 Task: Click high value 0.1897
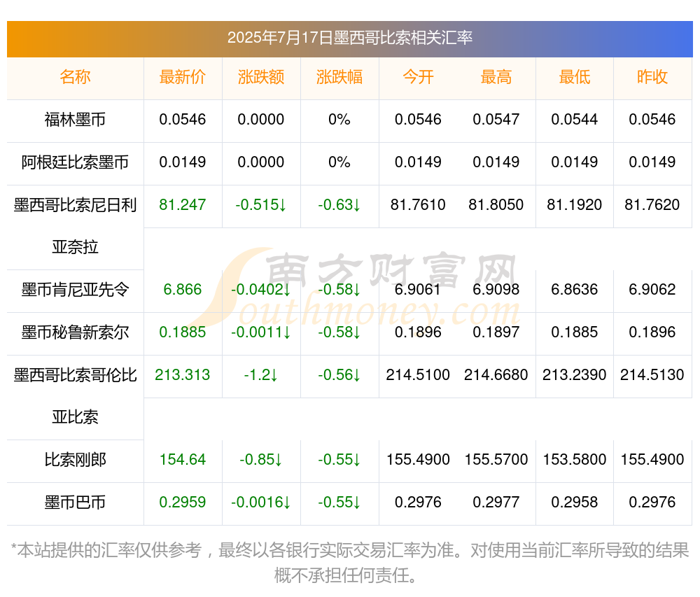[496, 332]
